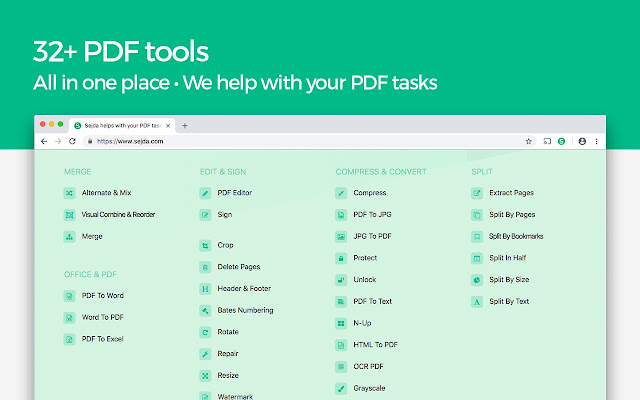This screenshot has width=640, height=400.
Task: Switch to the Sejda browser tab
Action: (x=122, y=126)
